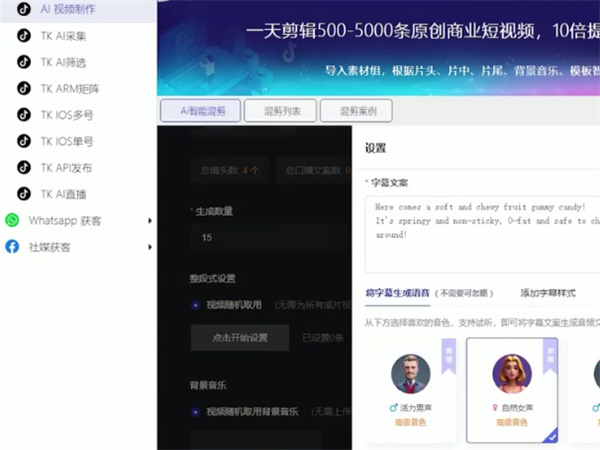Click into the 字幕文案 text area
Screen dimensions: 600x450
pos(482,234)
